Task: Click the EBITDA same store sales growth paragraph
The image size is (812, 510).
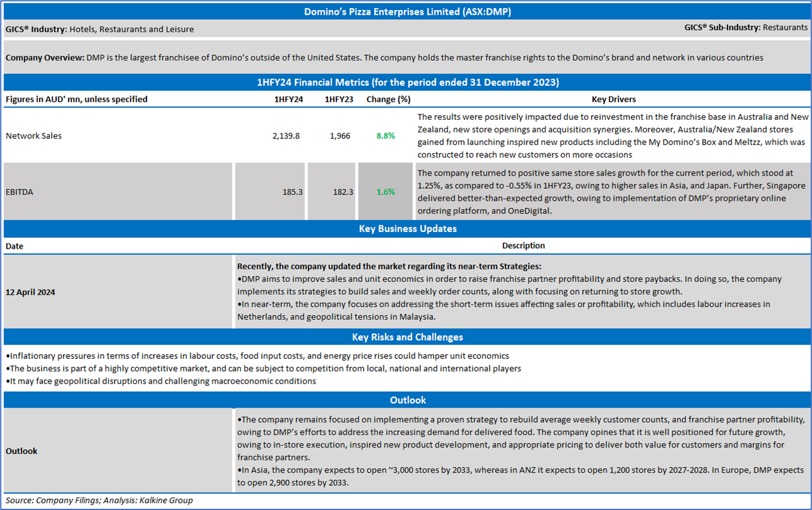Action: pyautogui.click(x=611, y=191)
